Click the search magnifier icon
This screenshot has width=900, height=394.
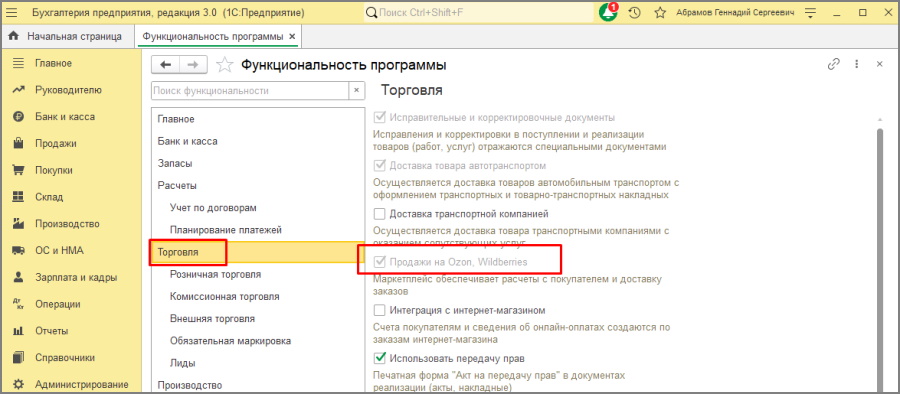pos(372,12)
